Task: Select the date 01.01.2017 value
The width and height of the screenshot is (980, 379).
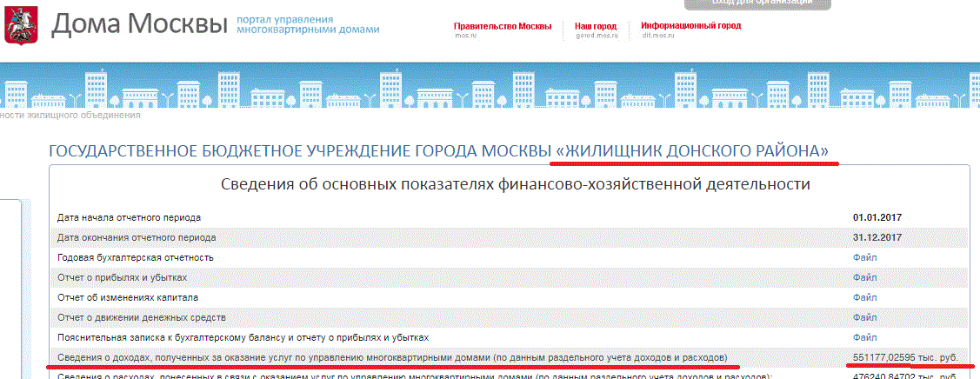Action: pyautogui.click(x=877, y=217)
